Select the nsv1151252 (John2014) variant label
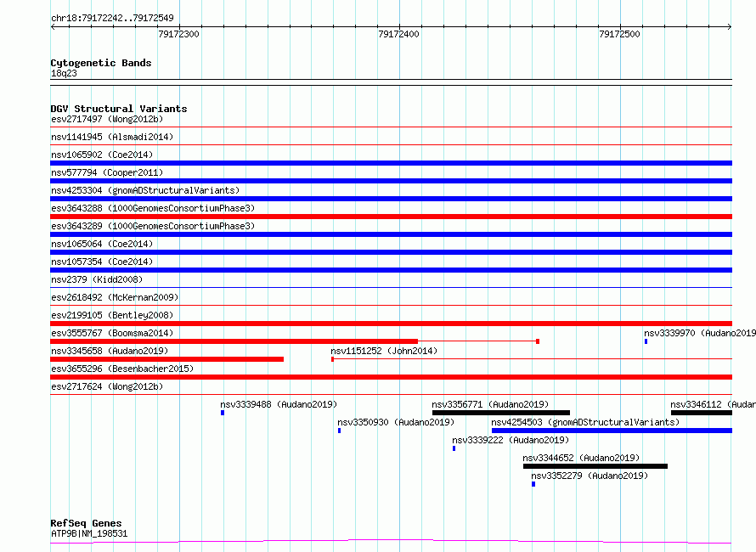This screenshot has width=756, height=552. pyautogui.click(x=384, y=351)
